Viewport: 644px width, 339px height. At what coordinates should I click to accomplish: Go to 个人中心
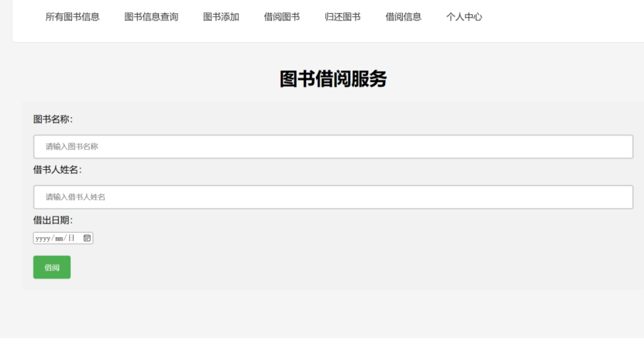pos(464,17)
